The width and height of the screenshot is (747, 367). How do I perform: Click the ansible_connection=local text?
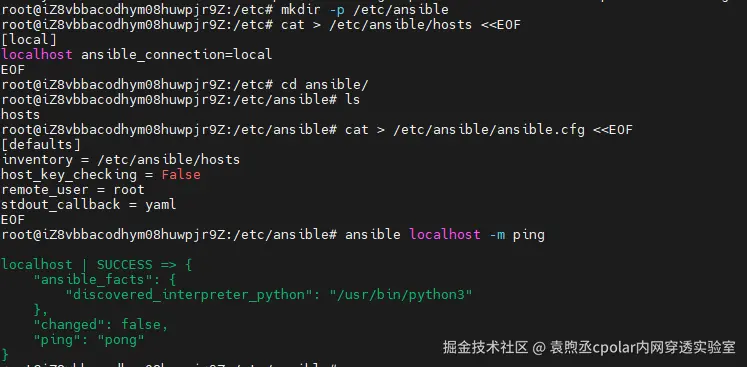click(177, 55)
